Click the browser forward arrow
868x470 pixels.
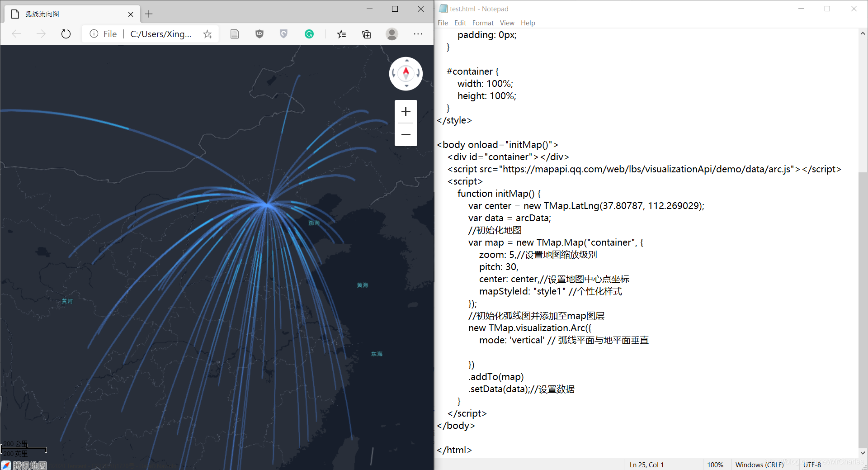pos(41,34)
